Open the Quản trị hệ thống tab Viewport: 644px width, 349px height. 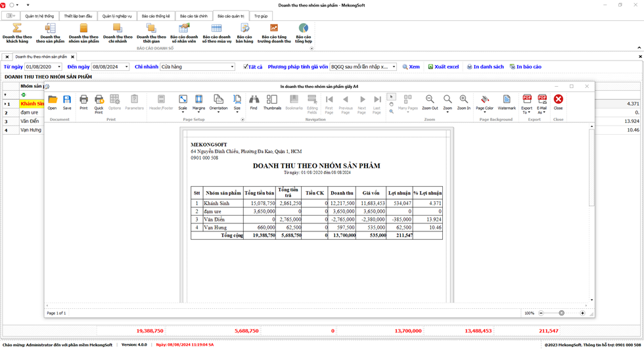39,16
